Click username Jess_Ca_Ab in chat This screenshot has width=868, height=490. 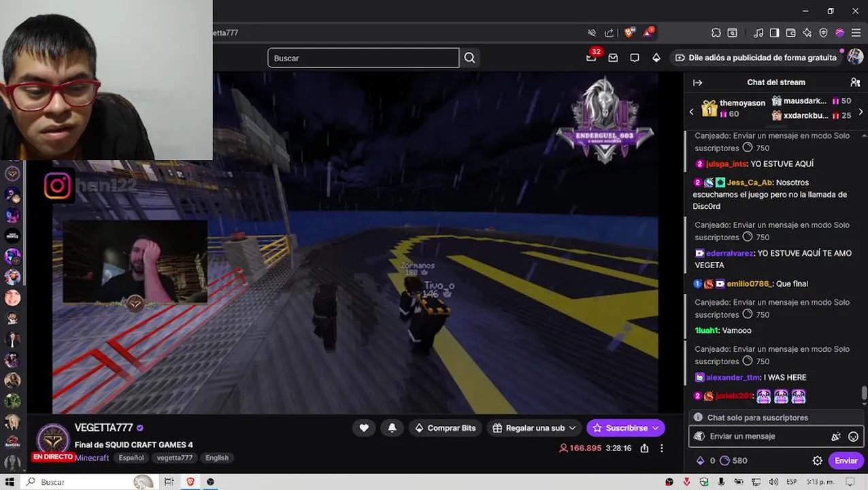(x=749, y=182)
